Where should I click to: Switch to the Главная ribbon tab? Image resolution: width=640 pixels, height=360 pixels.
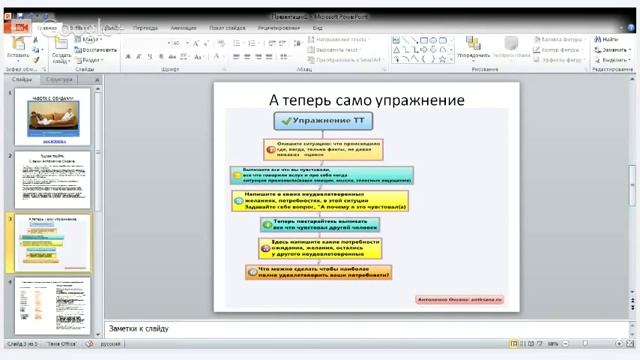[x=47, y=28]
